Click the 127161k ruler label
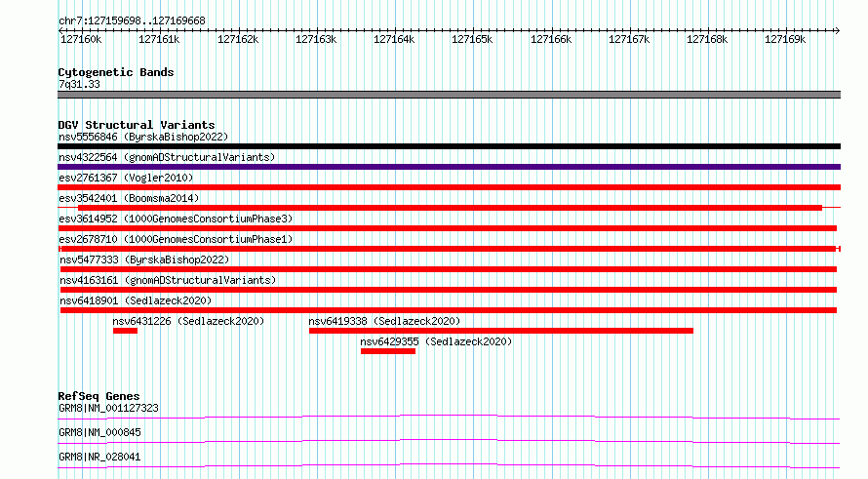This screenshot has width=868, height=479. coord(159,39)
